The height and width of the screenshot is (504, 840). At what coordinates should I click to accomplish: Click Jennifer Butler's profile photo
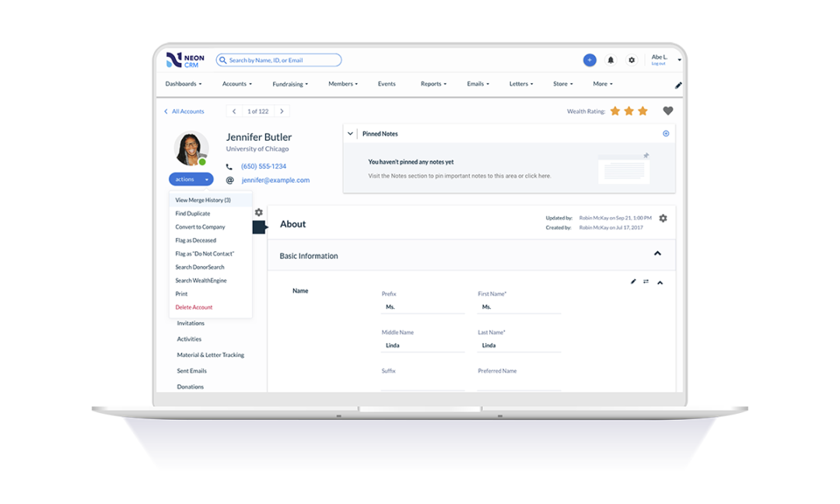pos(191,148)
